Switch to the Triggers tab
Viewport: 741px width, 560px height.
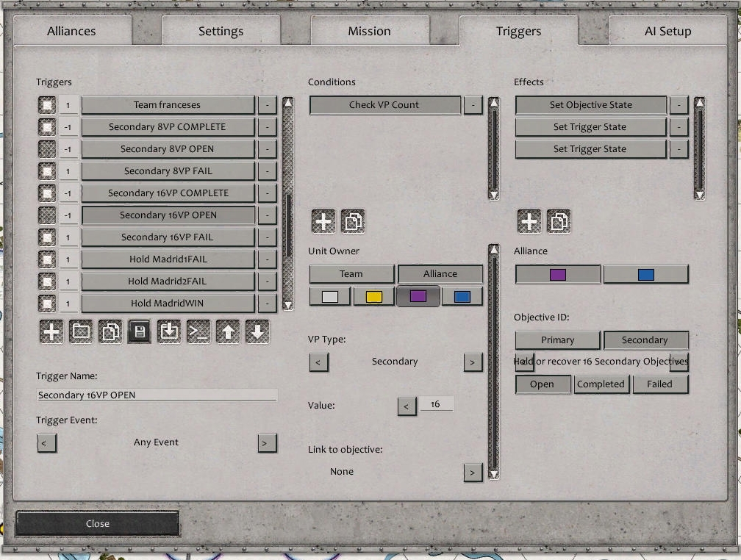pos(518,31)
